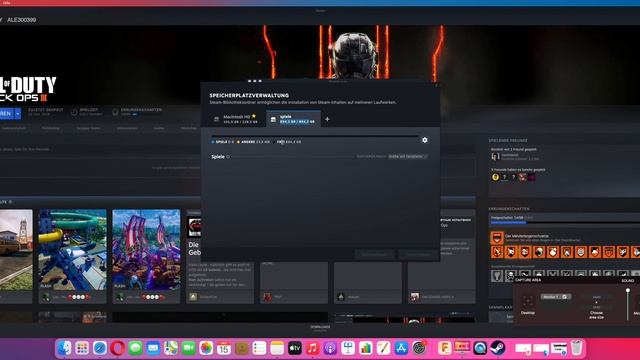Open the purple flags screenshot thumbnail
This screenshot has height=360, width=640.
146,250
